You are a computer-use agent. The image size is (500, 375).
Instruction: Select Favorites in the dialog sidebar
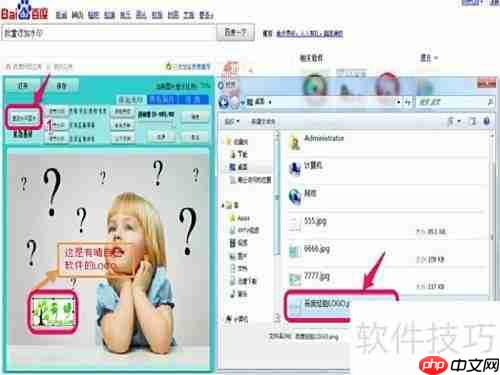(238, 142)
